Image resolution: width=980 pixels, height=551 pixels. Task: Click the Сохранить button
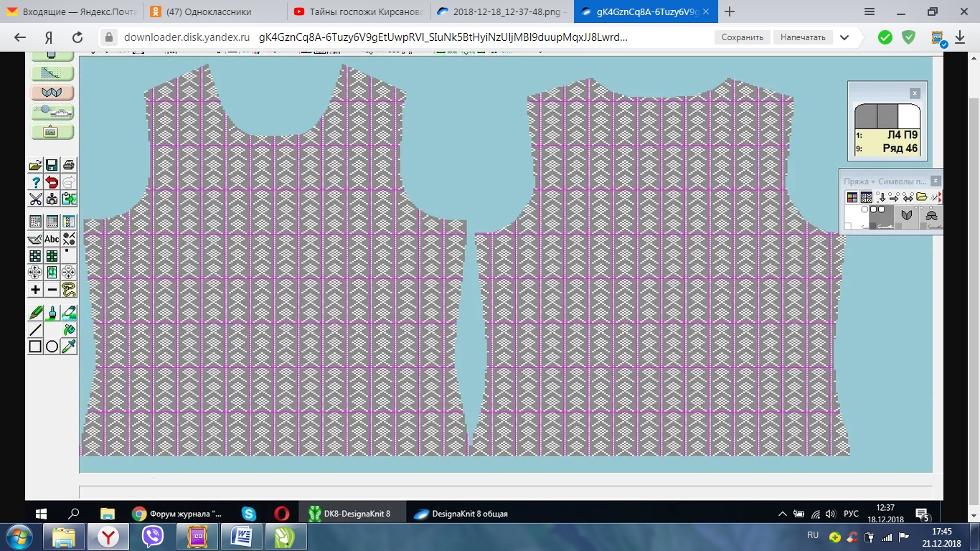click(x=742, y=37)
